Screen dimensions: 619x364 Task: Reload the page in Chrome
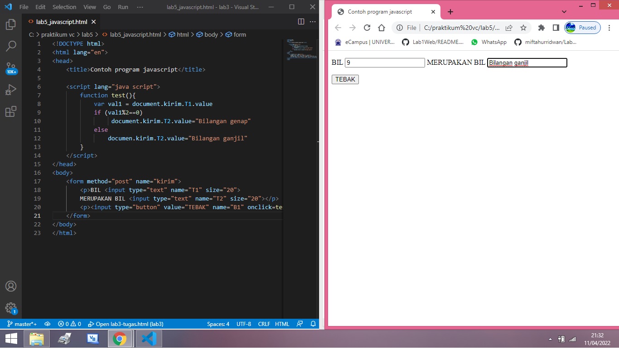pos(367,28)
